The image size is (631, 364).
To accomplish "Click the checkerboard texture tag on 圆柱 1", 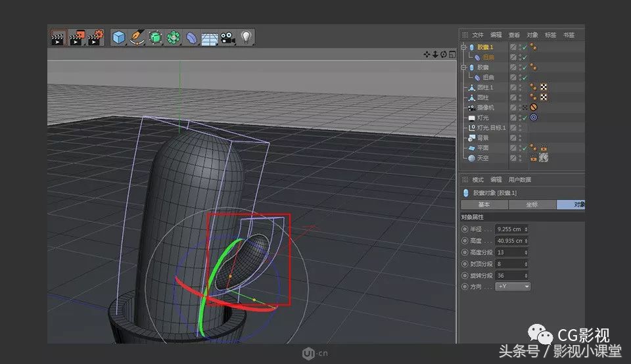I will coord(544,87).
